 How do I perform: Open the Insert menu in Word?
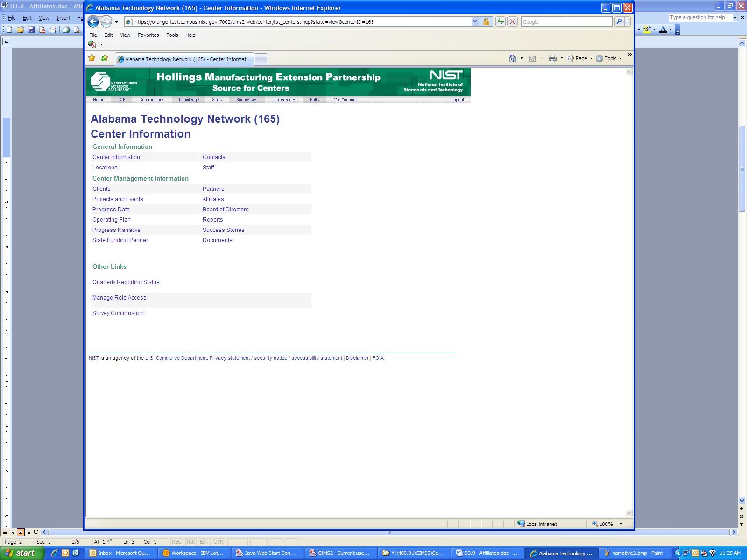click(x=63, y=18)
